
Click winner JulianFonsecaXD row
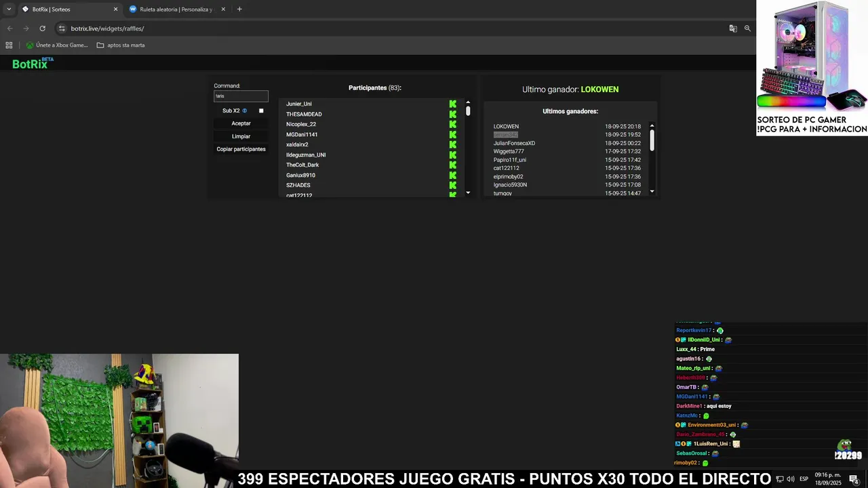coord(567,143)
